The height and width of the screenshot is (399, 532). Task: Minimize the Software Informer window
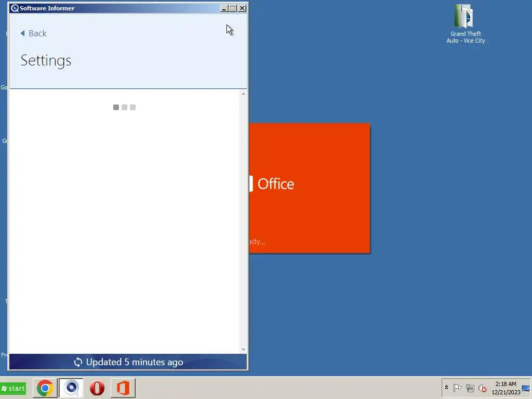223,8
